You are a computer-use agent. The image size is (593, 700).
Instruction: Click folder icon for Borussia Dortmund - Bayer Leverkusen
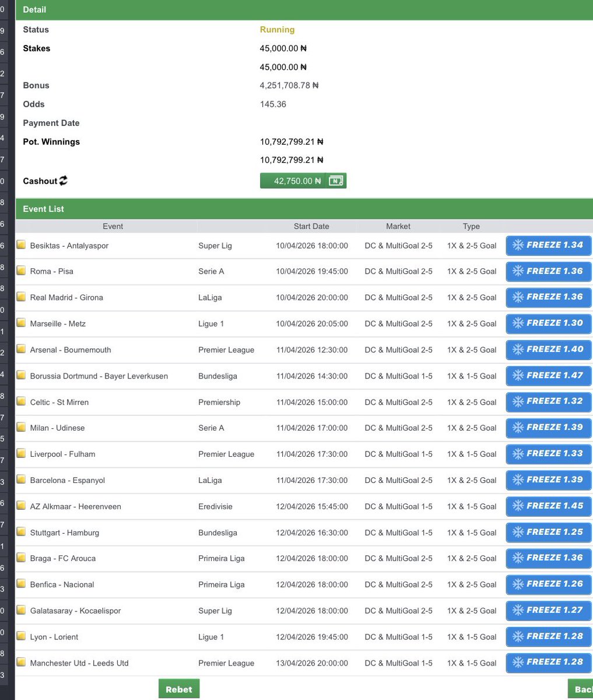(21, 376)
